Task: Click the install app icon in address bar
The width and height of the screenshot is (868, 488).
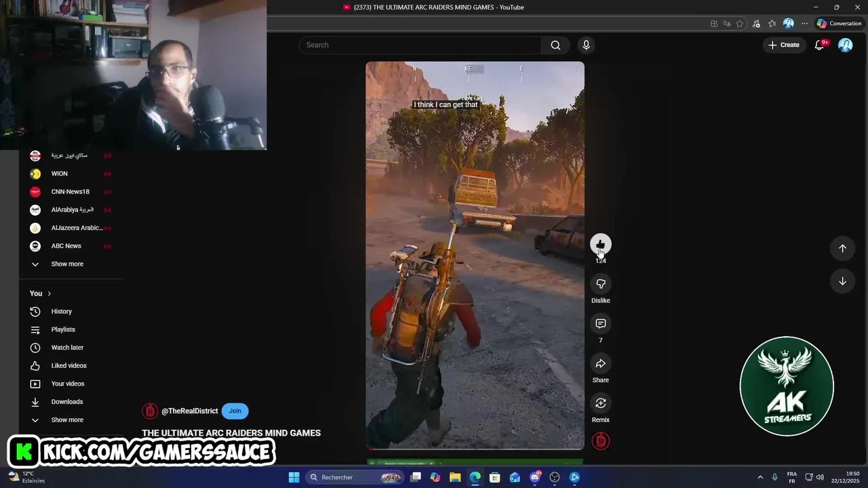Action: [714, 23]
